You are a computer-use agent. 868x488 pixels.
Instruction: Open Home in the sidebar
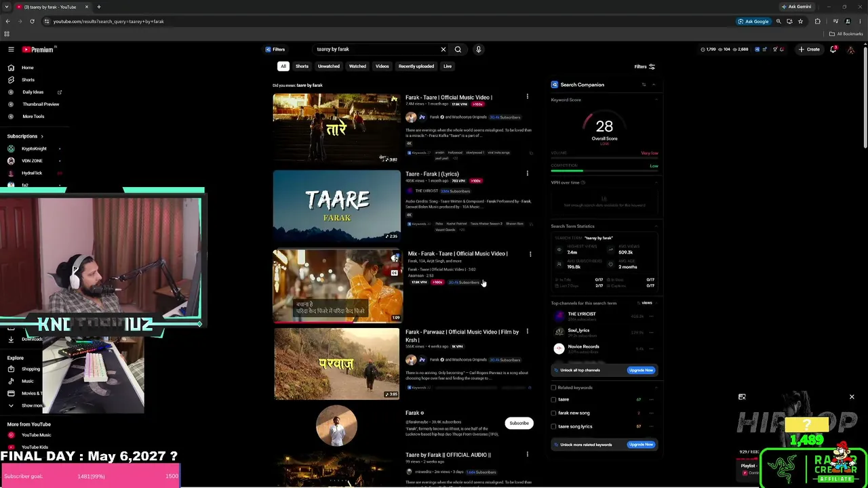[27, 68]
